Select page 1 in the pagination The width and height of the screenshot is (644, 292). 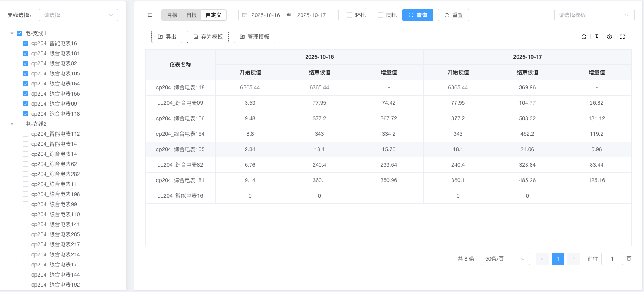[558, 259]
